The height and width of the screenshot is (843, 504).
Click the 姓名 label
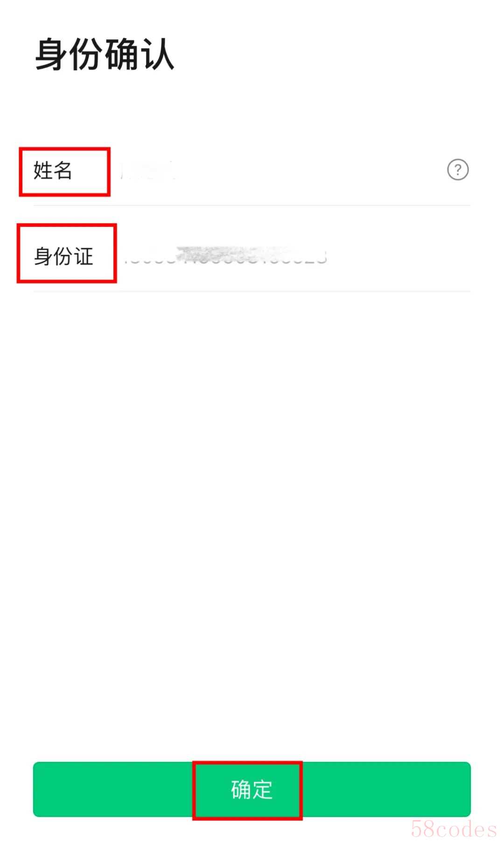click(53, 170)
